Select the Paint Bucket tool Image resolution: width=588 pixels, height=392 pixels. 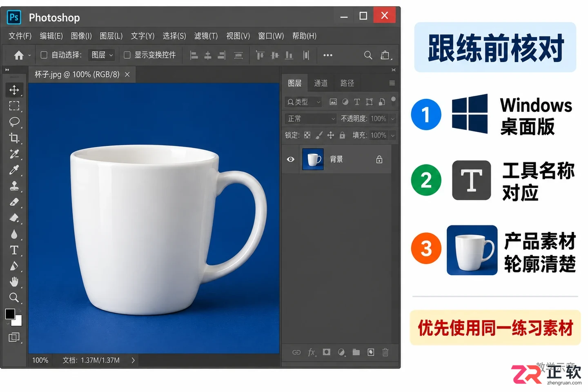(x=14, y=218)
